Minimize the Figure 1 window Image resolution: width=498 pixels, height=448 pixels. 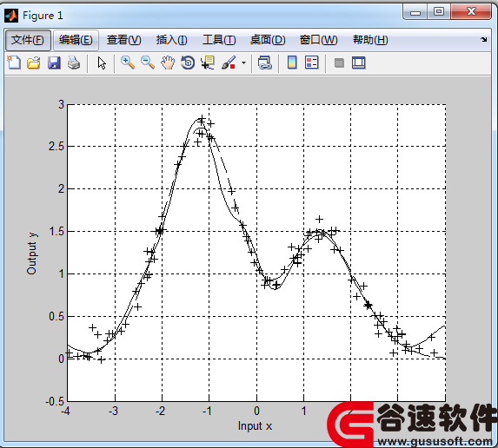415,12
